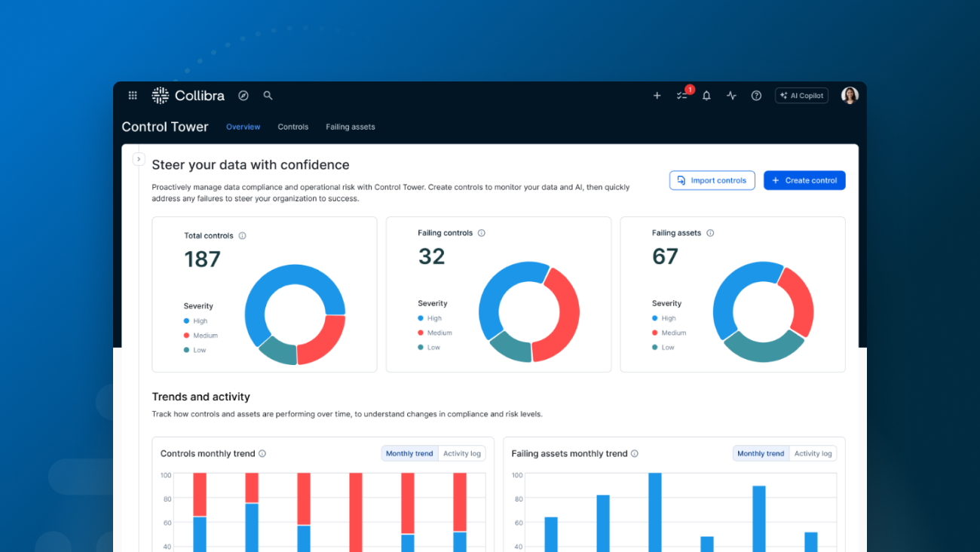Open notifications bell icon
Image resolution: width=980 pixels, height=552 pixels.
(706, 96)
